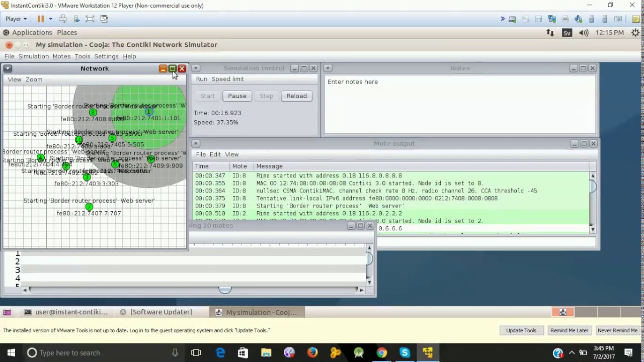The width and height of the screenshot is (644, 362).
Task: Open the guest session gear menu
Action: (634, 32)
